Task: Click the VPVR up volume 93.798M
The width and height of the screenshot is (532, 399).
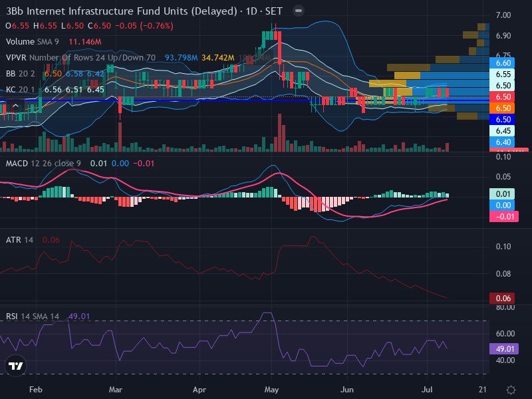Action: (x=181, y=58)
